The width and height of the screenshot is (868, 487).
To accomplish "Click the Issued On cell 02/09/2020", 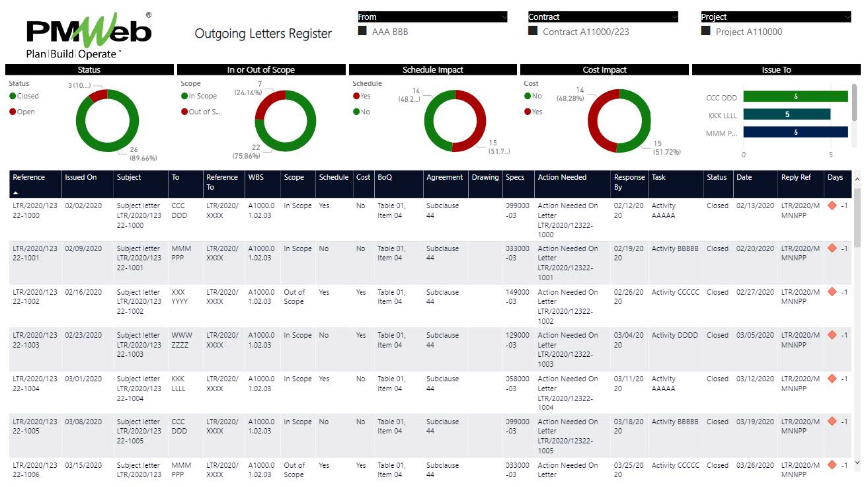I will point(83,248).
